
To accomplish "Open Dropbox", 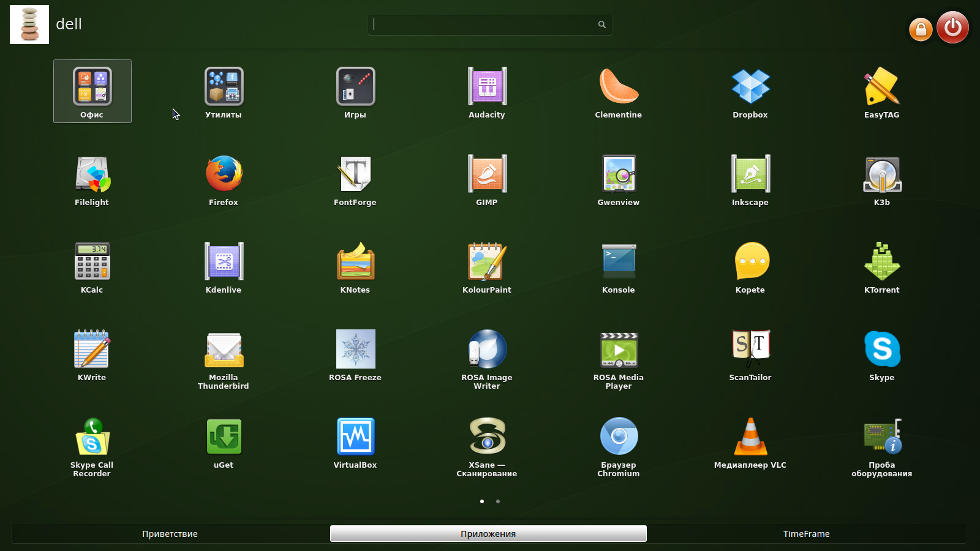I will pos(750,91).
